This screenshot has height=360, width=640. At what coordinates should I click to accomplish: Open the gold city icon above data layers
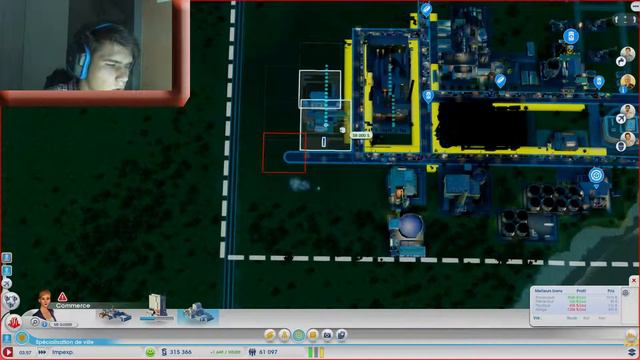pyautogui.click(x=631, y=336)
